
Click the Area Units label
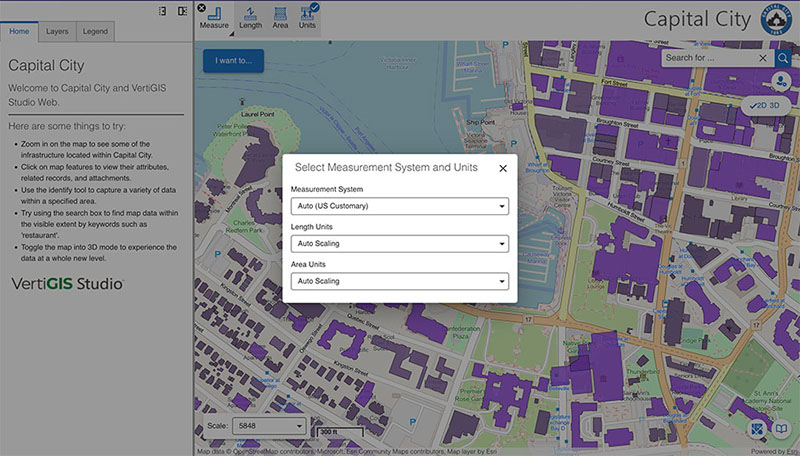[x=308, y=264]
